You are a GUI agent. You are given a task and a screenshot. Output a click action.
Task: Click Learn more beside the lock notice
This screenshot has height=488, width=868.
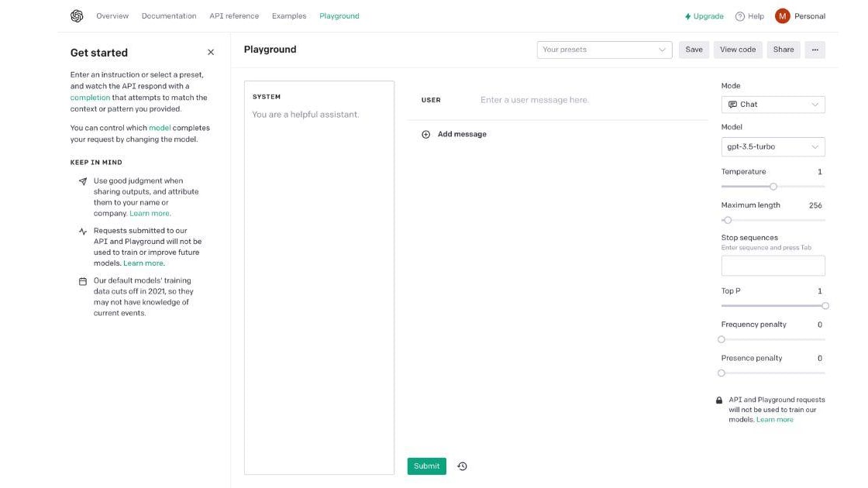pyautogui.click(x=775, y=420)
